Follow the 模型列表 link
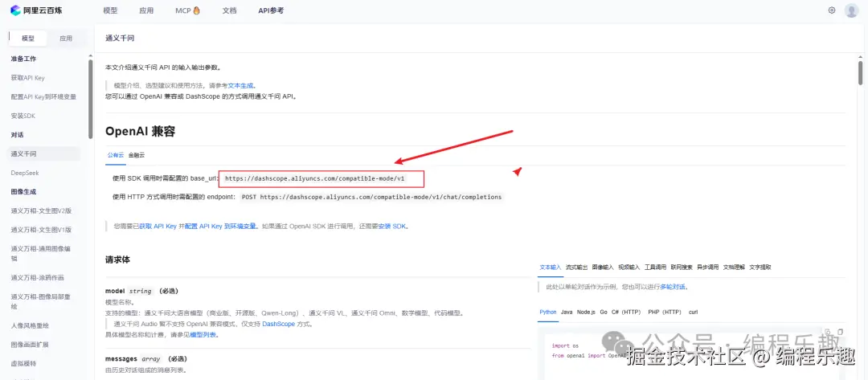The image size is (868, 380). pos(203,335)
